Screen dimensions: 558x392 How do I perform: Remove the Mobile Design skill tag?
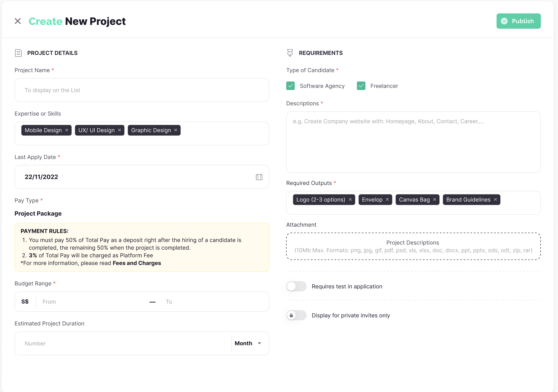pyautogui.click(x=67, y=130)
